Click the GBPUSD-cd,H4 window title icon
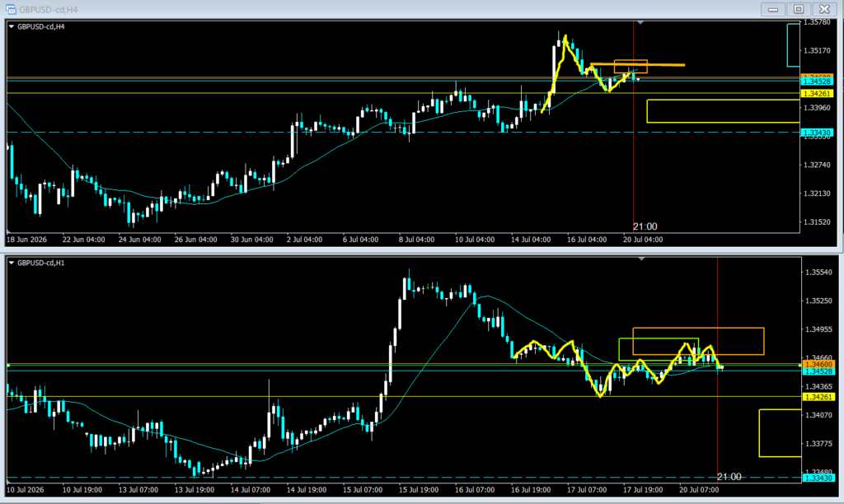This screenshot has width=844, height=504. 11,9
